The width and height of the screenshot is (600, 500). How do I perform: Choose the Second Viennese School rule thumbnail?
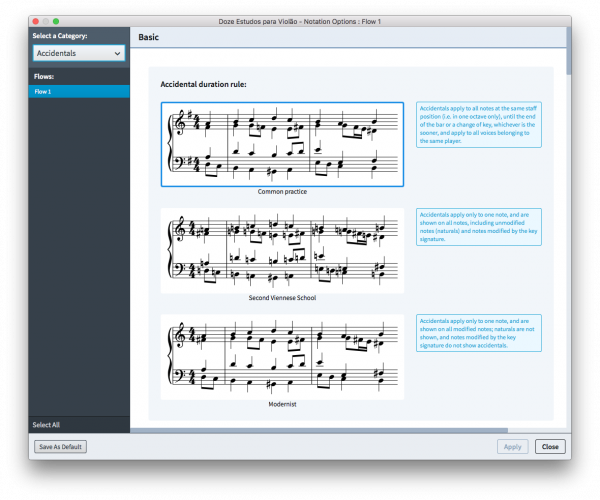pyautogui.click(x=282, y=251)
